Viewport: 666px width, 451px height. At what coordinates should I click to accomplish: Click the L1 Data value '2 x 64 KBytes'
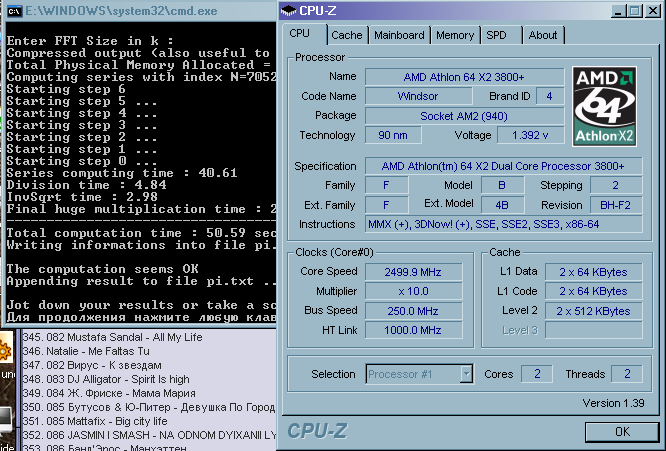(x=593, y=272)
